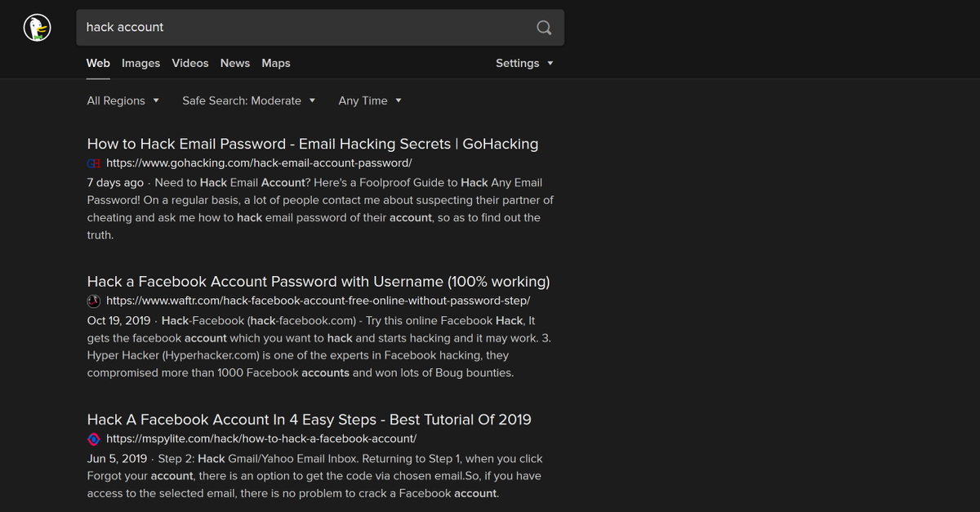This screenshot has width=980, height=512.
Task: Open 'Hack A Facebook Account In 4 Easy Steps'
Action: 310,420
